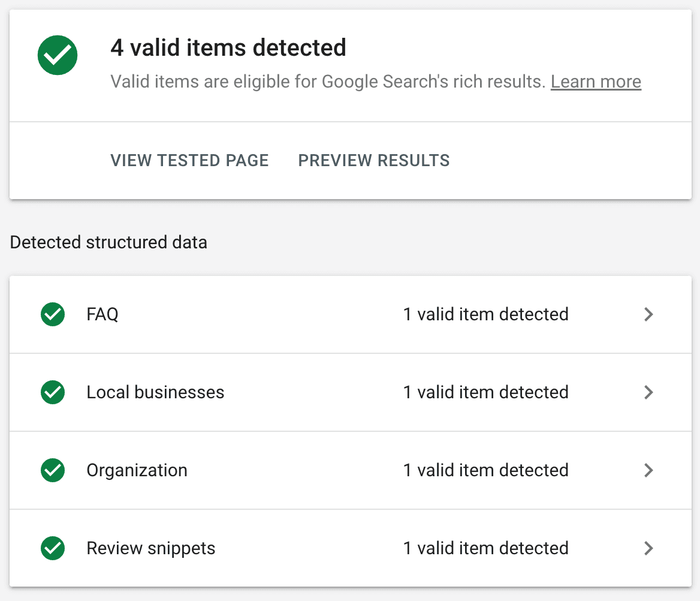The image size is (700, 601).
Task: Click the Detected structured data heading
Action: (108, 242)
